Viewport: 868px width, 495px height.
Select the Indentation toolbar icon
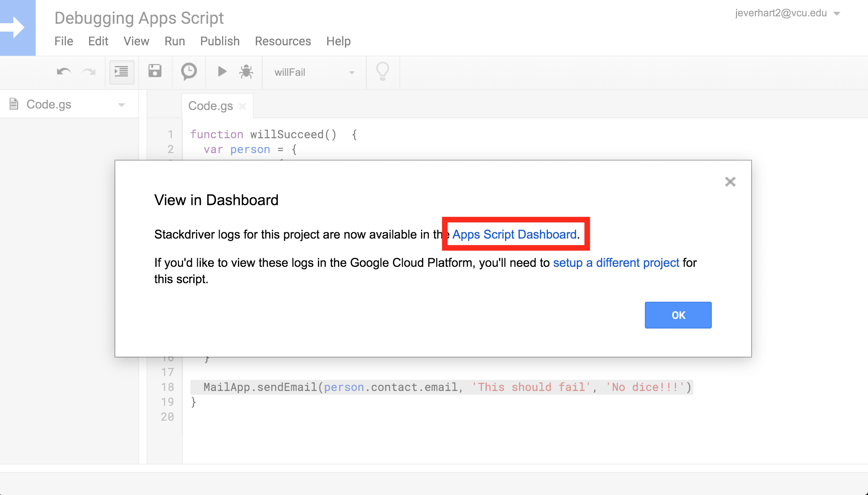coord(121,72)
